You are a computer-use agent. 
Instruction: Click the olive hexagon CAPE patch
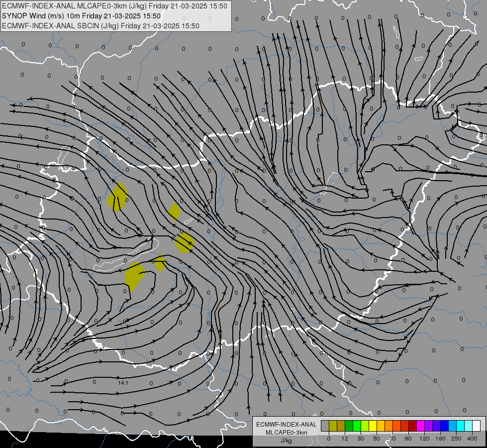coord(185,242)
